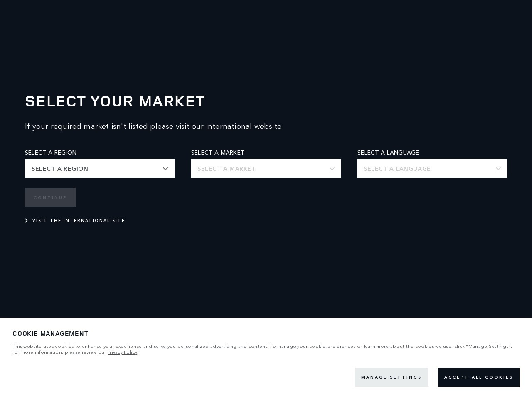Accept all cookies
The image size is (532, 399).
tap(479, 377)
